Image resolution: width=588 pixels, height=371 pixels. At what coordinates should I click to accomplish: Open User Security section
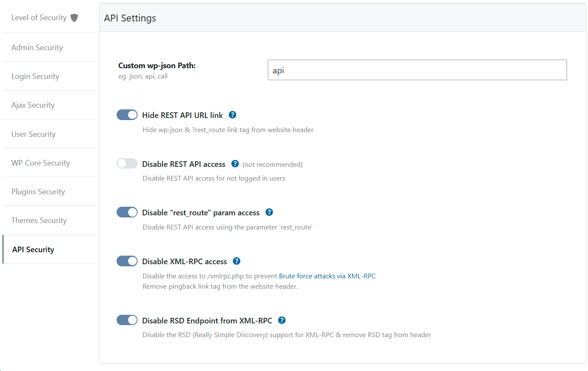[x=51, y=134]
